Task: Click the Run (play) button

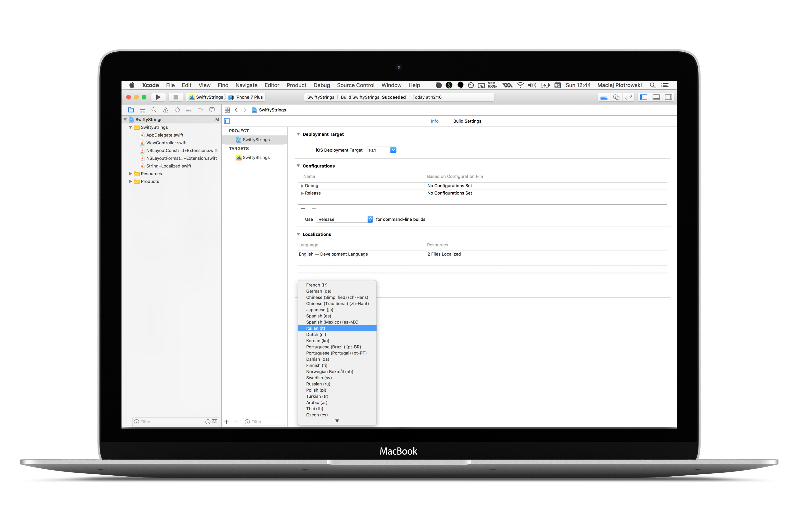Action: click(158, 97)
